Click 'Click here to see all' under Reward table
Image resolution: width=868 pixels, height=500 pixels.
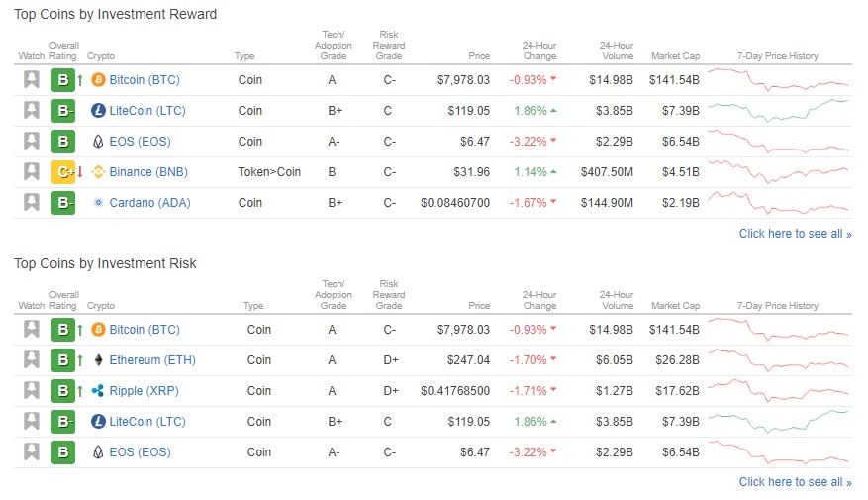[795, 234]
